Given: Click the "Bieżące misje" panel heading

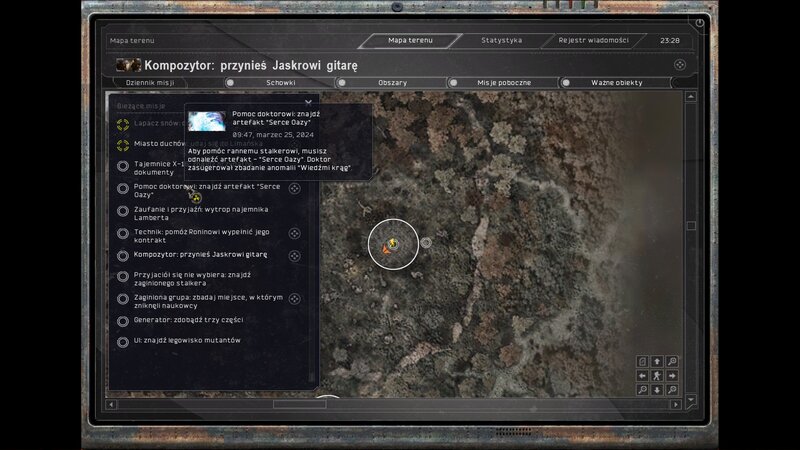Looking at the screenshot, I should tap(141, 106).
